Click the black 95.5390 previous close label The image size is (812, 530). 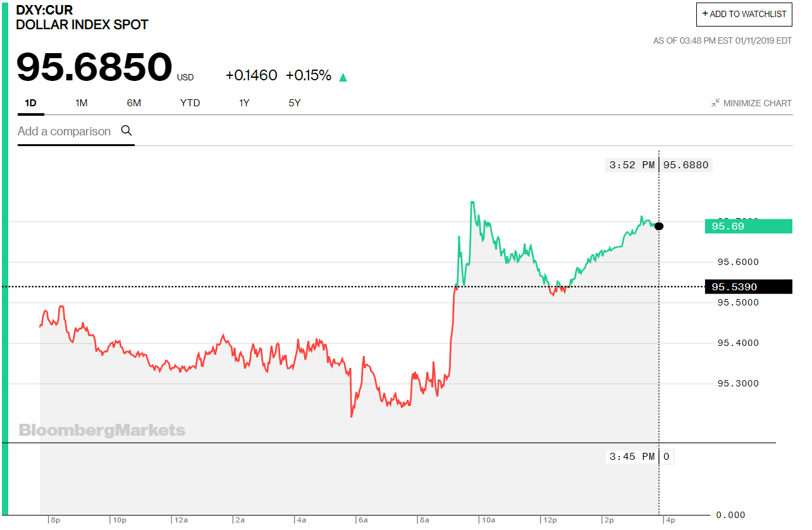coord(748,287)
